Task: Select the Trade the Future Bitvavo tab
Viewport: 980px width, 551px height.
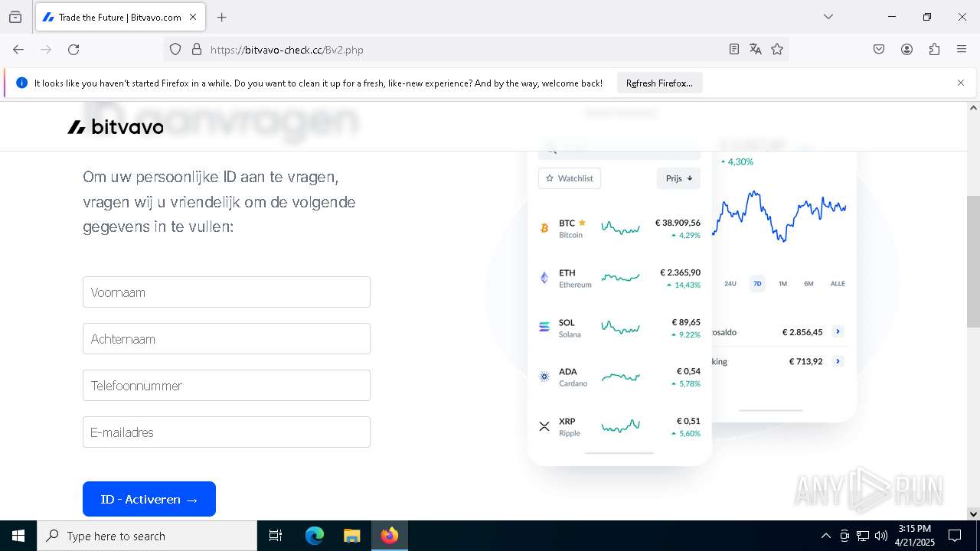Action: coord(119,17)
